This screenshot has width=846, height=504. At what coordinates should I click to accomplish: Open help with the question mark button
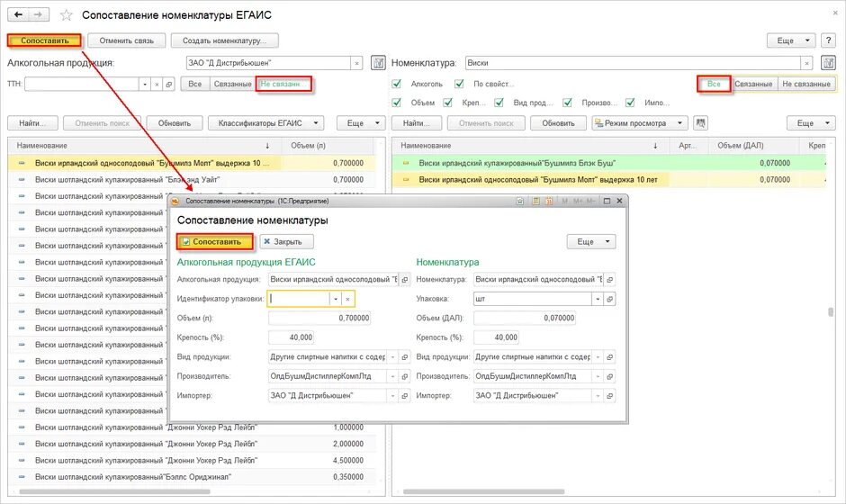829,40
